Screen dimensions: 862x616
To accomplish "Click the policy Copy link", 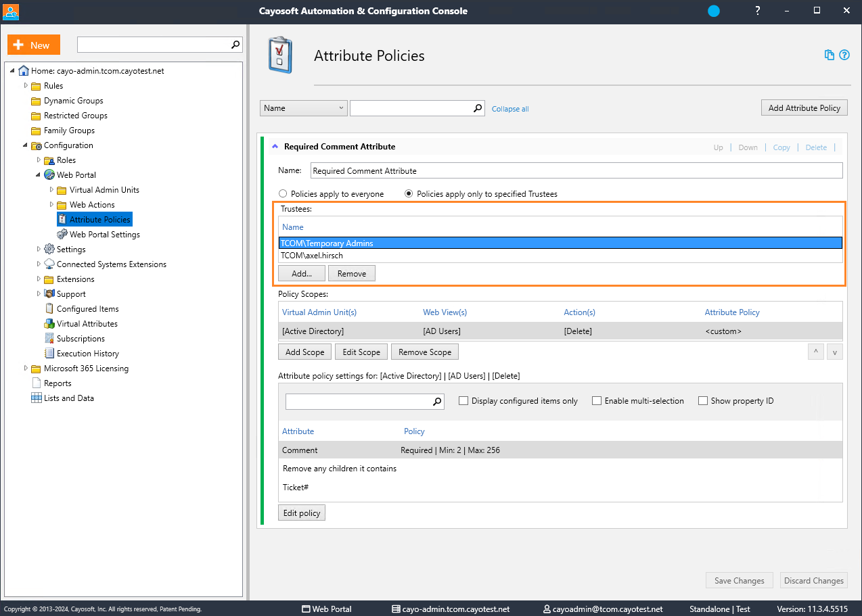I will [x=781, y=147].
